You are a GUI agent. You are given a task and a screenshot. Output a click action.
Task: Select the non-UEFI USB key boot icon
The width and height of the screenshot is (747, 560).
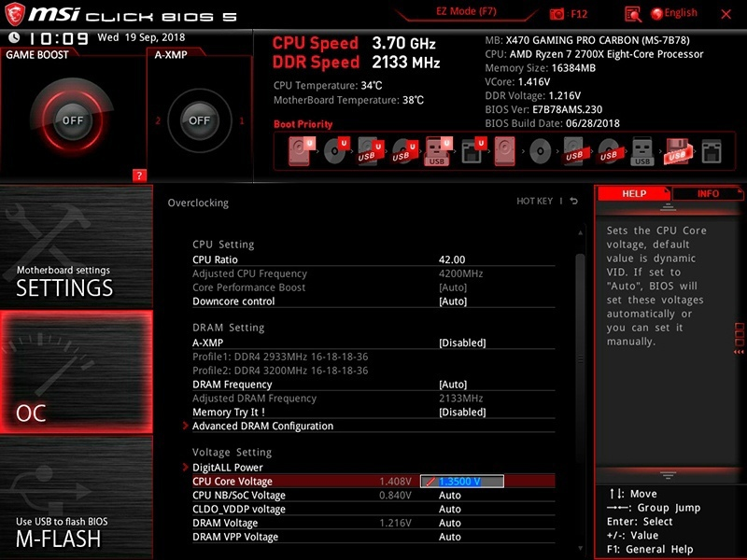(642, 151)
